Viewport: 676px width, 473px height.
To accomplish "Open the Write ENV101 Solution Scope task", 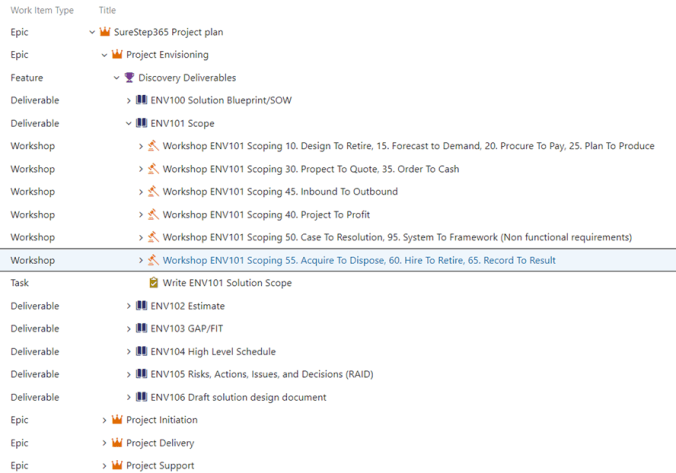I will 227,283.
